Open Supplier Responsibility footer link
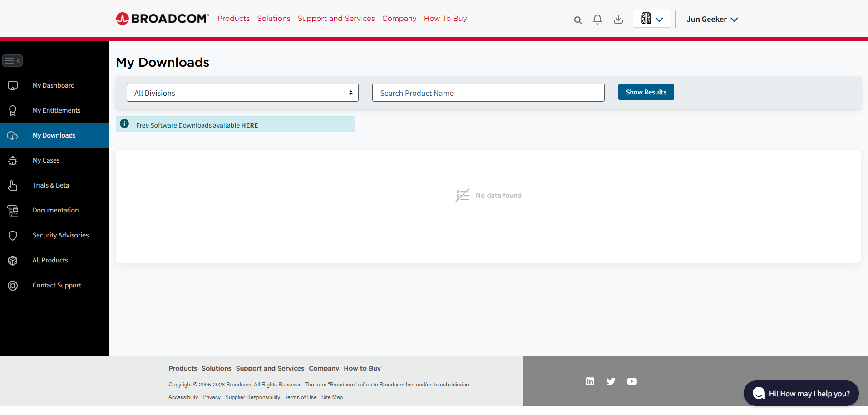This screenshot has height=415, width=868. [x=252, y=397]
